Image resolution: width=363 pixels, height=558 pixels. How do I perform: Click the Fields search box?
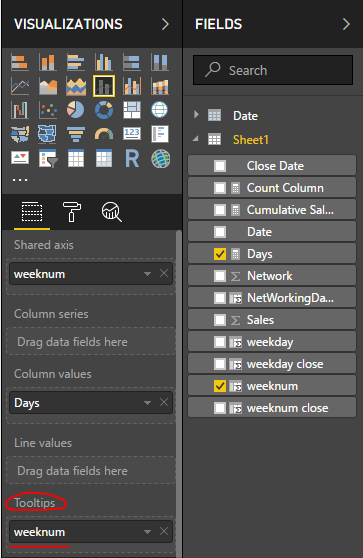273,70
